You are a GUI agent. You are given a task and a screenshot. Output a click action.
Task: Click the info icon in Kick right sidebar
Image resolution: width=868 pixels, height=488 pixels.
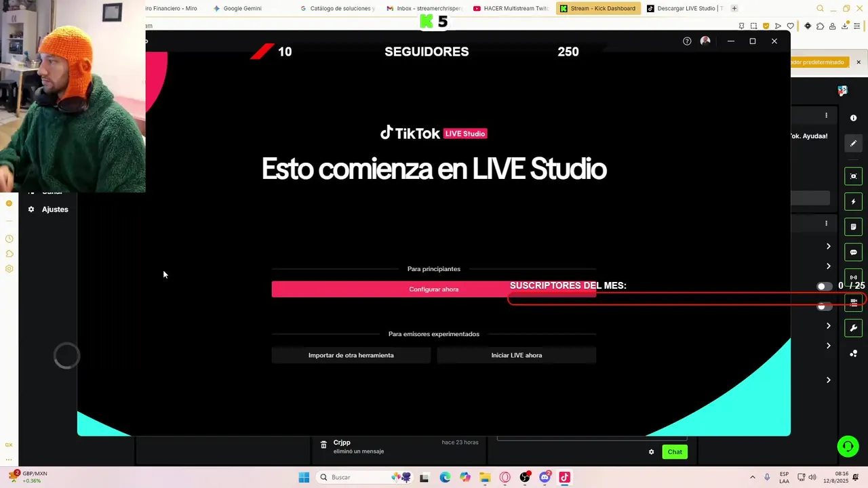(x=854, y=118)
